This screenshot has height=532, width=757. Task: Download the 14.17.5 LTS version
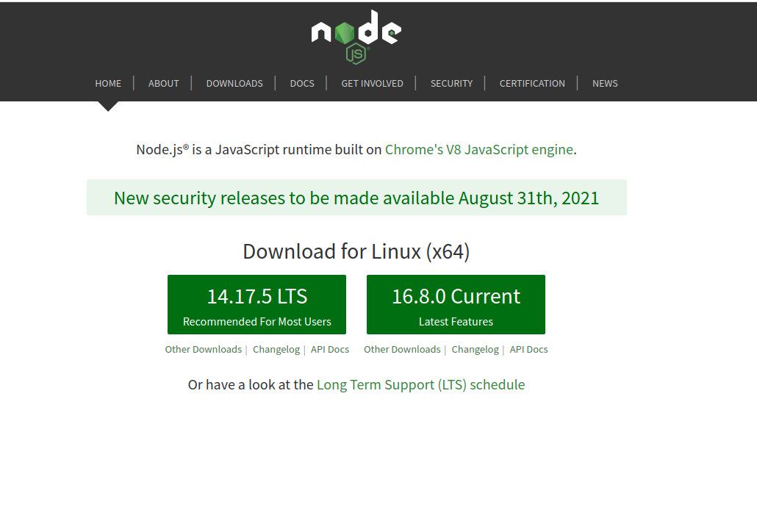point(256,304)
